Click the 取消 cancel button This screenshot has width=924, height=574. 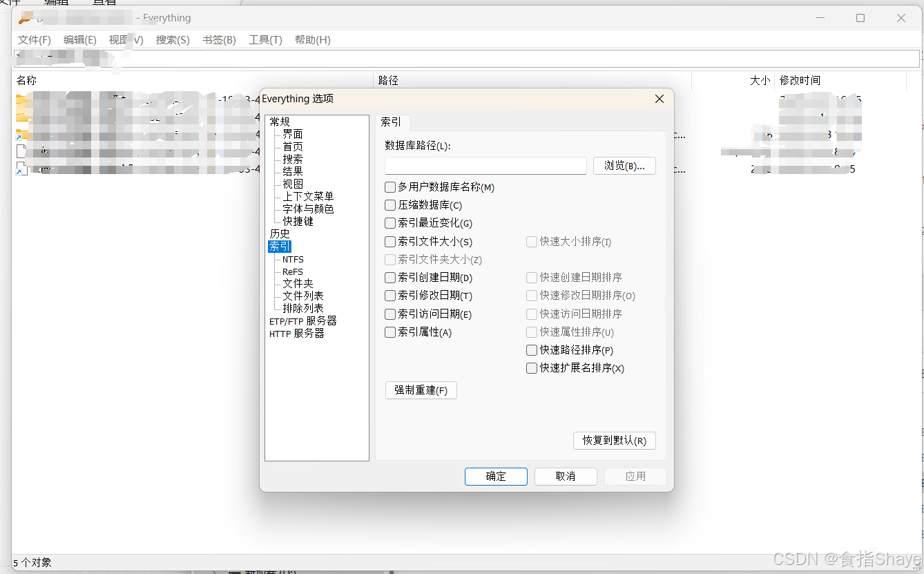pos(566,477)
